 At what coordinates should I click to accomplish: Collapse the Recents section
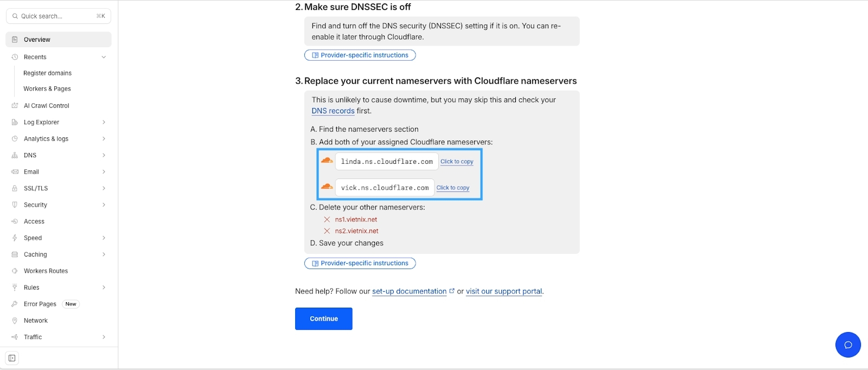coord(104,56)
